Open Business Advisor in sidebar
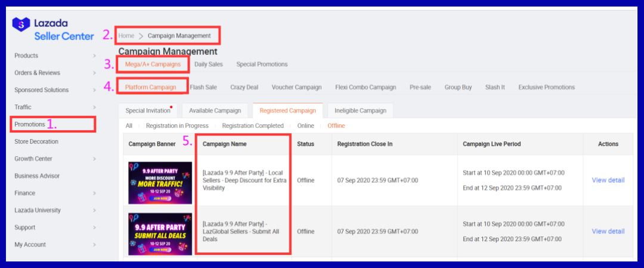Viewport: 644px width, 268px height. (x=37, y=176)
